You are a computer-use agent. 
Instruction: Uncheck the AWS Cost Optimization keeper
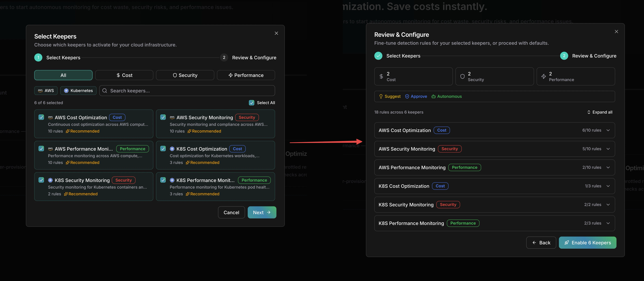click(41, 117)
